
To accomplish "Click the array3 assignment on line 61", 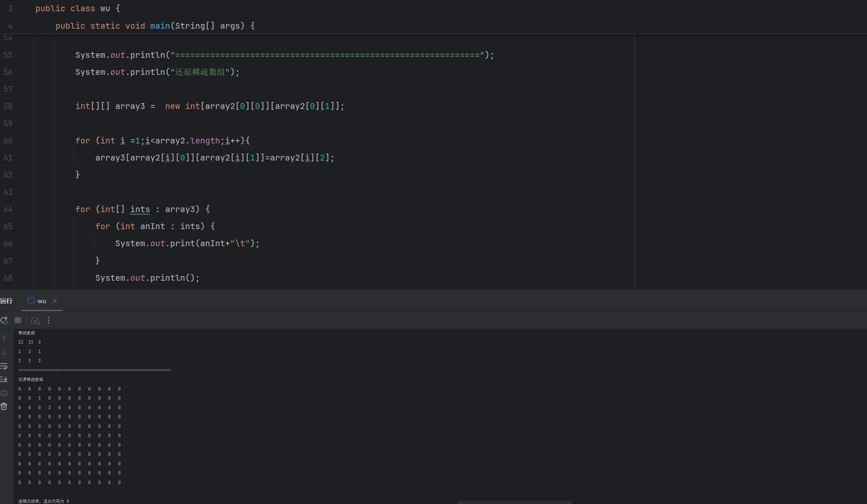I will tap(215, 158).
